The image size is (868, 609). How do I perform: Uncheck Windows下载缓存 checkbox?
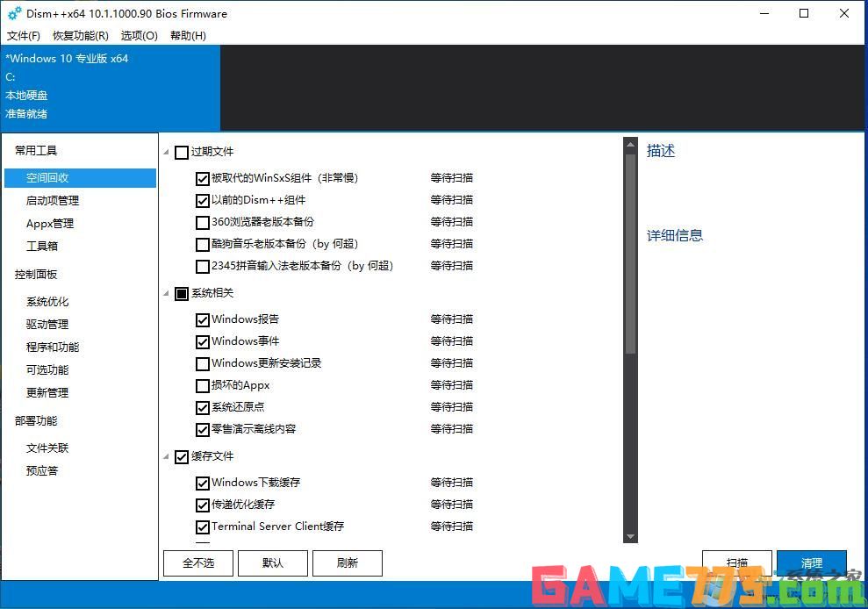pyautogui.click(x=203, y=483)
